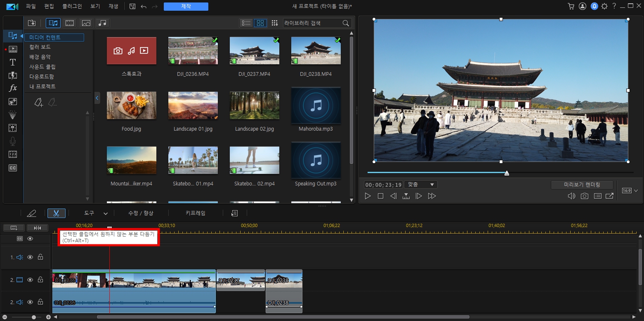Click the preview volume speaker icon
The image size is (644, 321).
coord(571,196)
